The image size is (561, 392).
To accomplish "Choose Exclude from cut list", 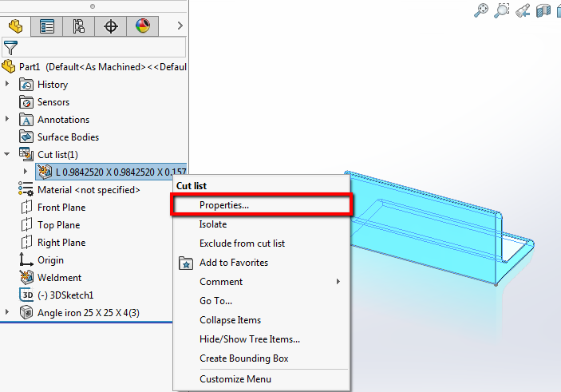I will [262, 243].
